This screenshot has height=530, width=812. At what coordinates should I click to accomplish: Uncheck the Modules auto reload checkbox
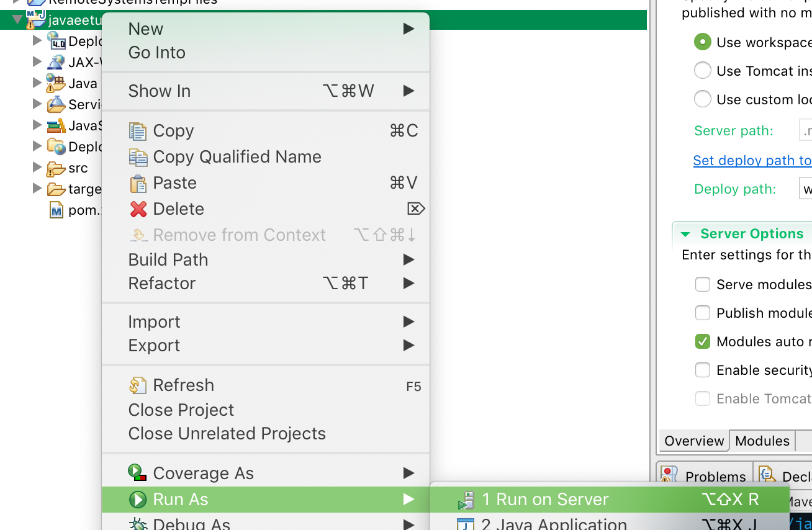702,341
